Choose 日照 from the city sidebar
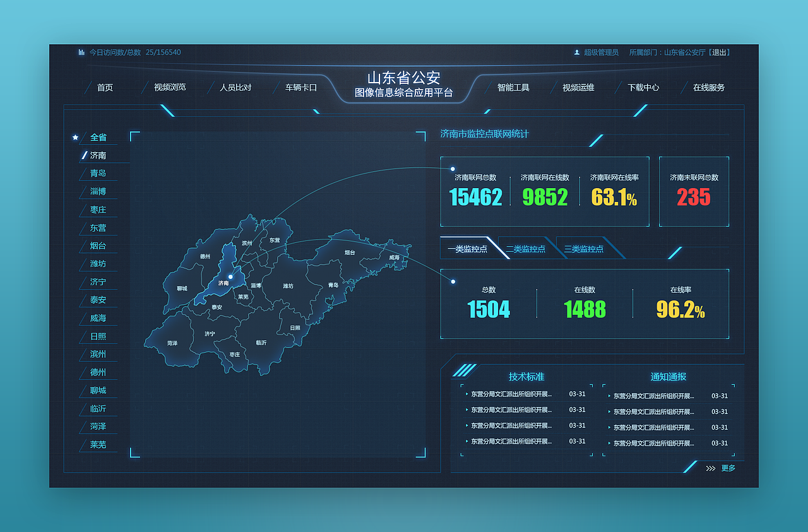Screen dimensions: 808x532 98,336
